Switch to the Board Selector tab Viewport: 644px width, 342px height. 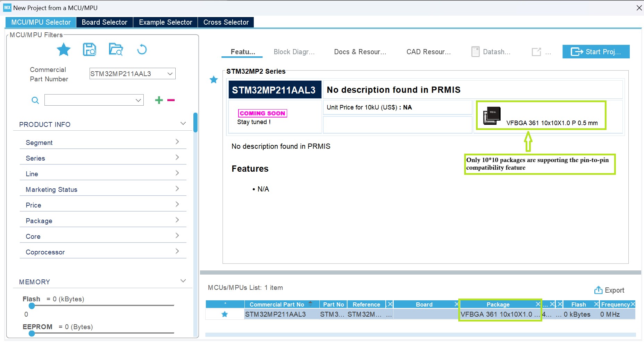click(104, 22)
